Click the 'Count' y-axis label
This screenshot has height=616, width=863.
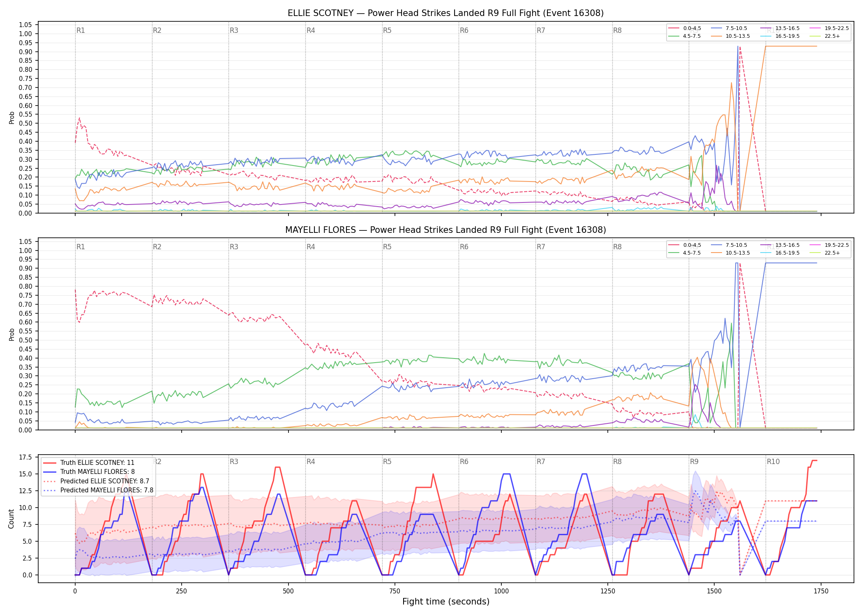(x=11, y=519)
